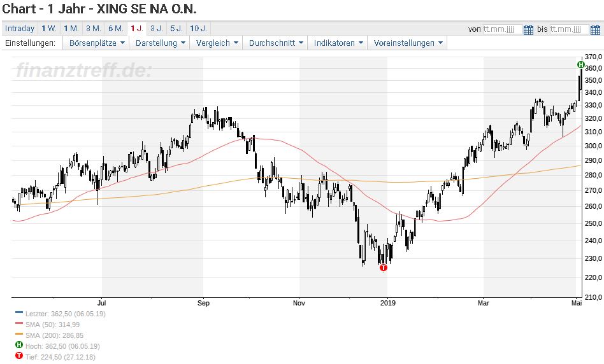Select the 1 M. time range tab
This screenshot has height=364, width=604.
click(71, 29)
